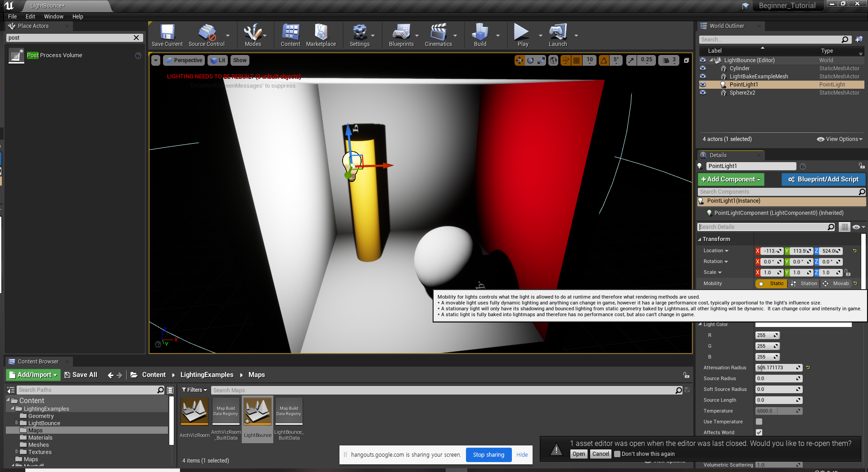The width and height of the screenshot is (868, 472).
Task: Select the translate gizmo mode in viewport
Action: coord(520,60)
